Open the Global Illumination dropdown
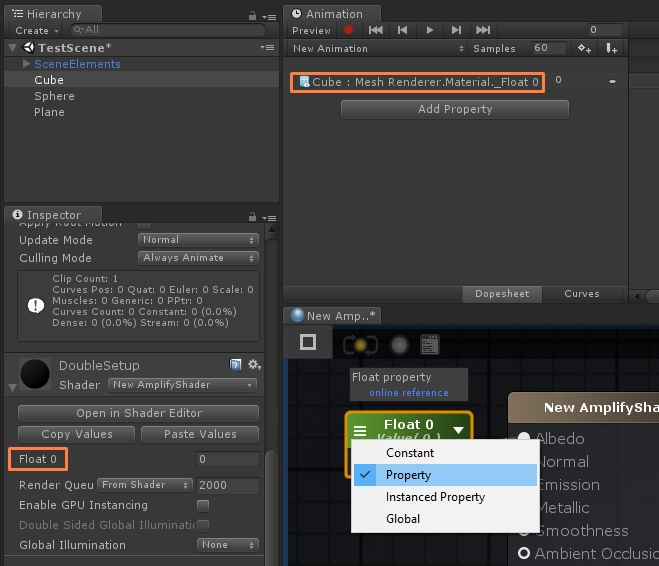The height and width of the screenshot is (566, 659). coord(227,545)
